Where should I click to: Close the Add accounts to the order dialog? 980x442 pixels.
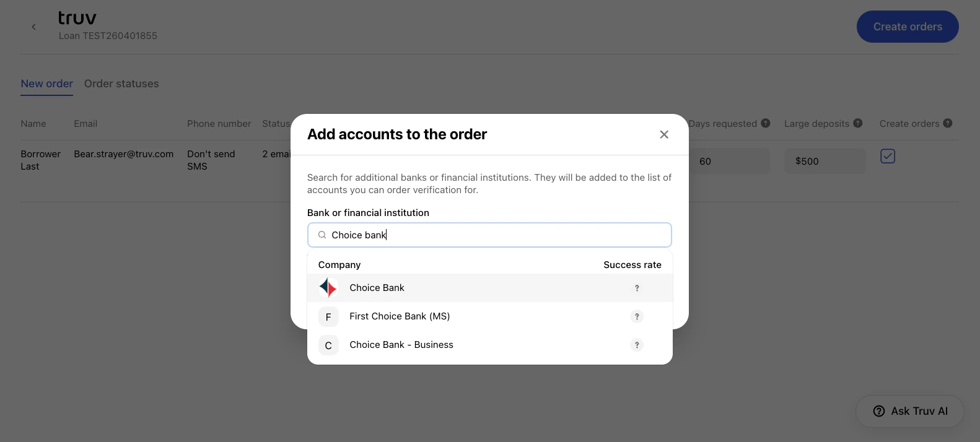pyautogui.click(x=664, y=134)
